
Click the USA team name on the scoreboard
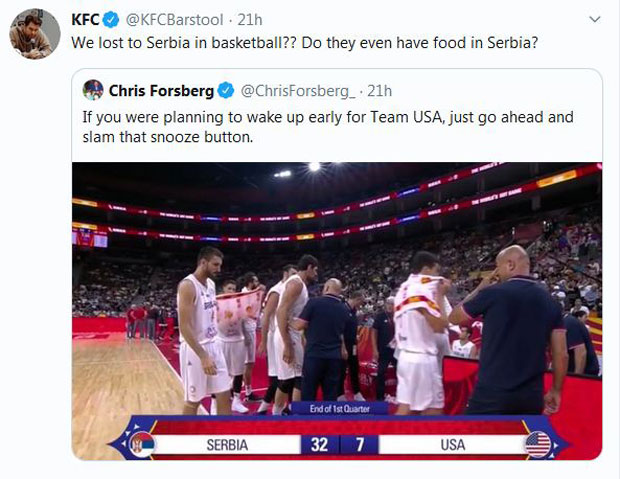point(452,444)
